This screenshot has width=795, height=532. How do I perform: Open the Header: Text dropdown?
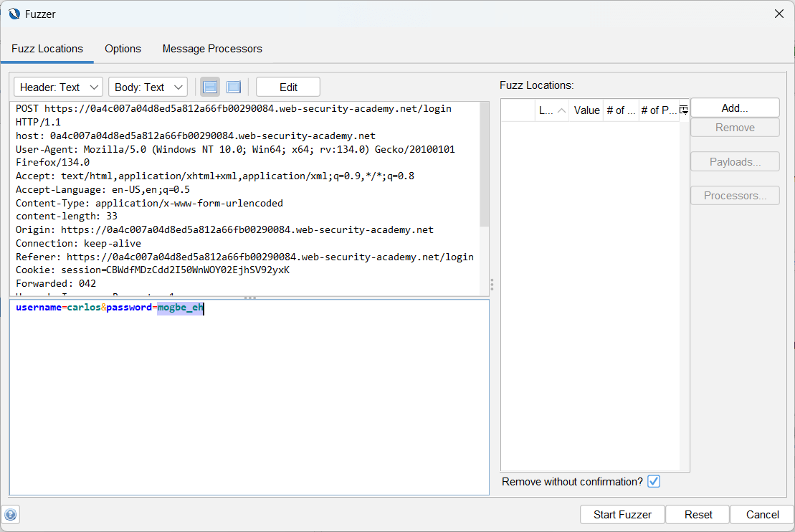click(x=58, y=87)
